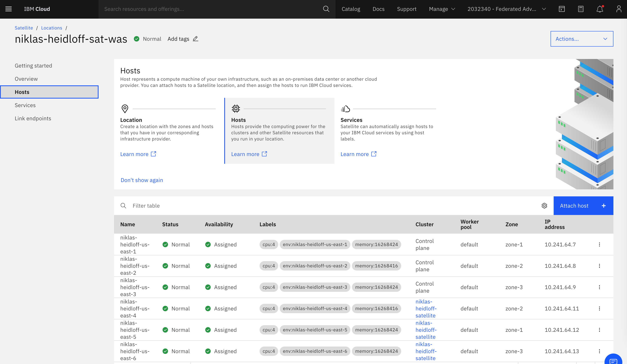The height and width of the screenshot is (364, 627).
Task: Select Link endpoints in sidebar
Action: pyautogui.click(x=33, y=118)
